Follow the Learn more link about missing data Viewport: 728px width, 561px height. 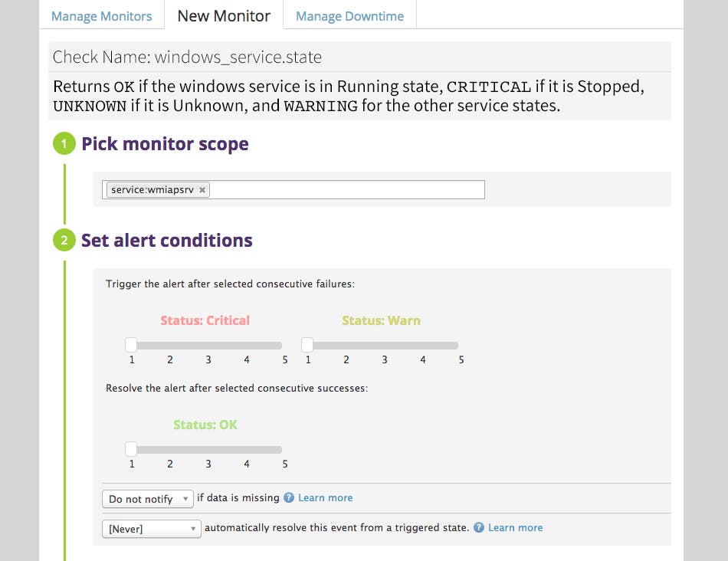[323, 498]
